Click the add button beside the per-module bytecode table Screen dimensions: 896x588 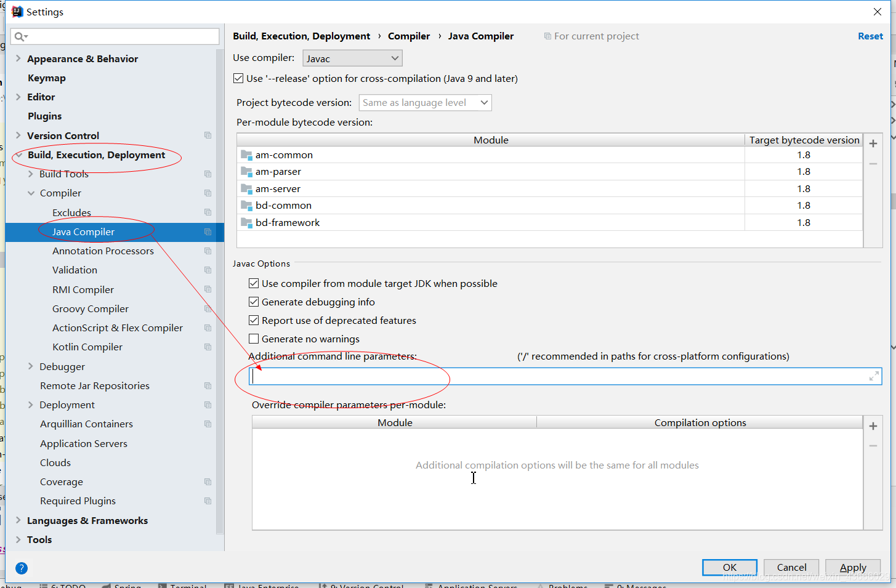point(873,143)
